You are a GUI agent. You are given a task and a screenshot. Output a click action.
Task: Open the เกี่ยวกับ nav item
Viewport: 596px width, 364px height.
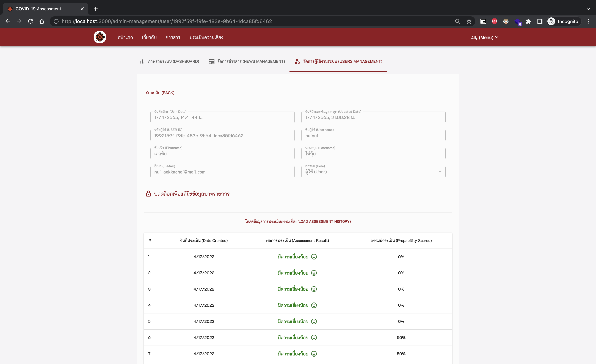149,37
